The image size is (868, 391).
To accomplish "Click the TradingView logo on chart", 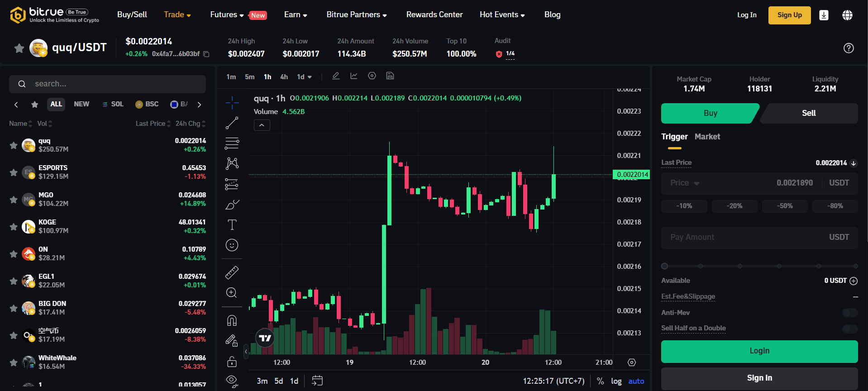I will pyautogui.click(x=265, y=338).
